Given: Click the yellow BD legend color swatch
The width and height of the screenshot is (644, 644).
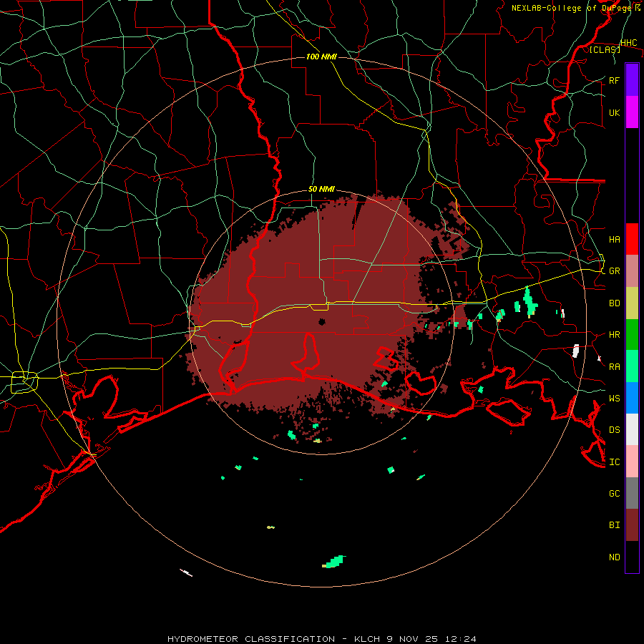Looking at the screenshot, I should click(x=632, y=303).
